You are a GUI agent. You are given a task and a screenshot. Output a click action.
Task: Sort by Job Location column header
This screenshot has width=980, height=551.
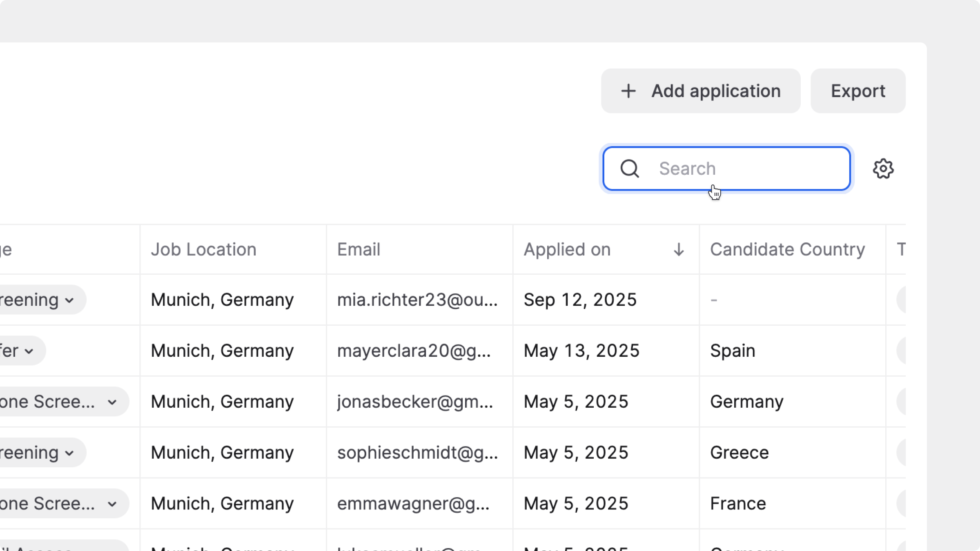[x=203, y=249]
